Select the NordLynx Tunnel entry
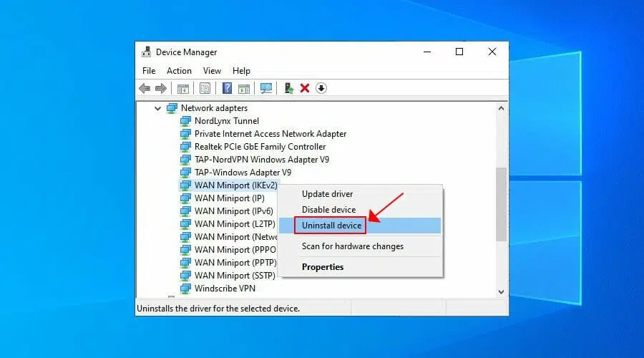This screenshot has width=644, height=358. click(x=227, y=121)
